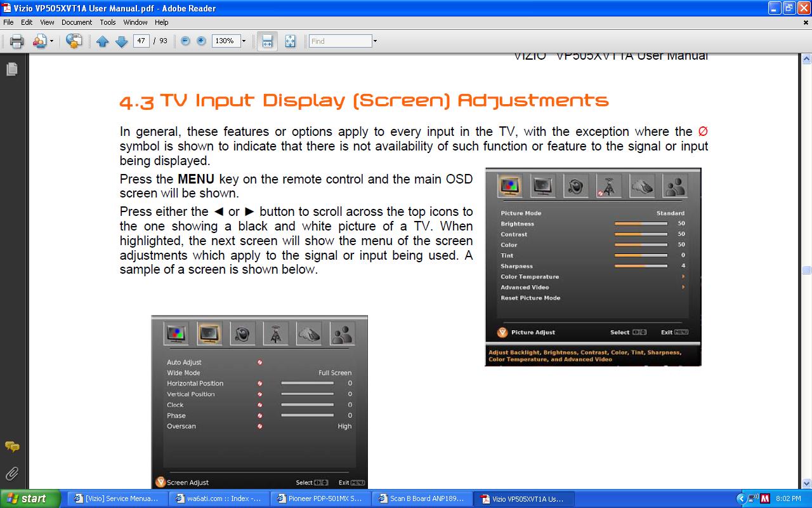812x508 pixels.
Task: Click the red M system tray icon
Action: 764,498
